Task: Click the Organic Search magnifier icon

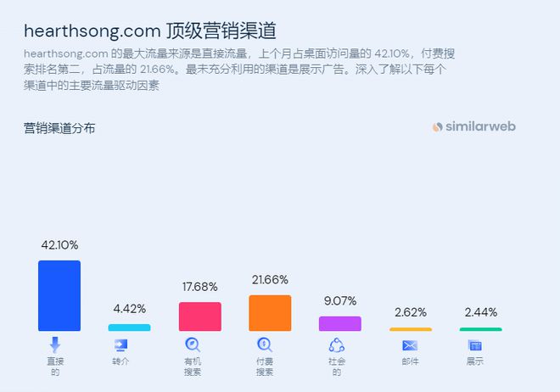Action: pyautogui.click(x=193, y=344)
